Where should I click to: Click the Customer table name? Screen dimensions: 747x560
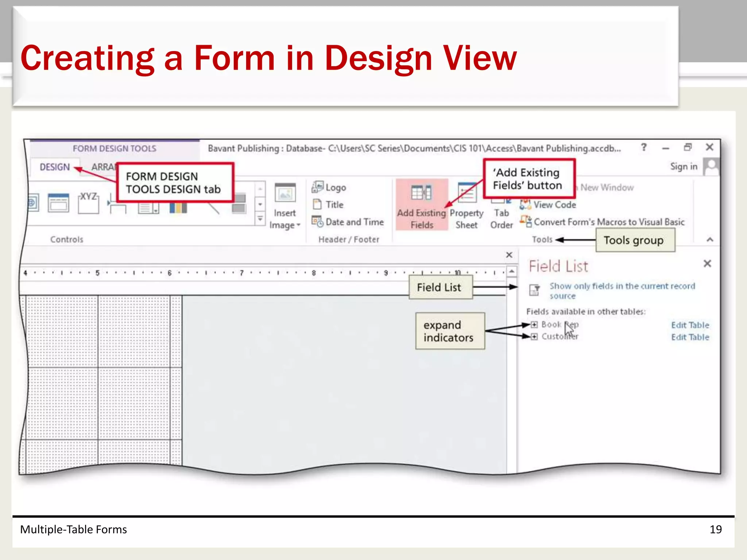click(x=560, y=337)
